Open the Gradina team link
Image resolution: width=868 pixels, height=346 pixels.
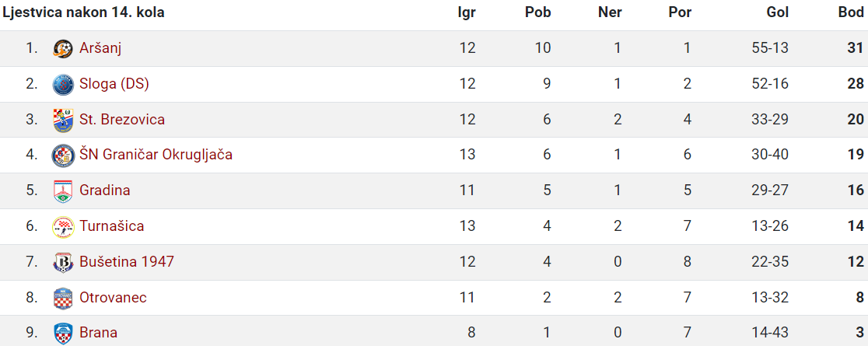tap(105, 190)
